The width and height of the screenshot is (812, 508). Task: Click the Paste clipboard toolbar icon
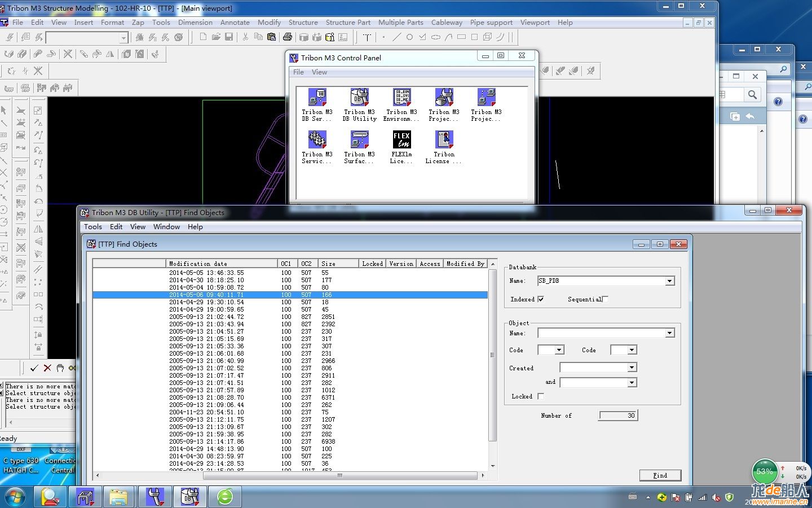[271, 37]
